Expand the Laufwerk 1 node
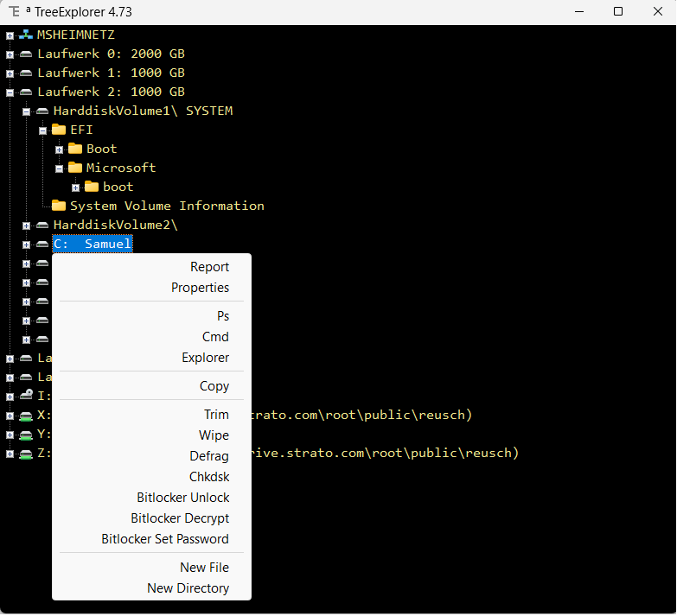The image size is (677, 616). (x=10, y=73)
